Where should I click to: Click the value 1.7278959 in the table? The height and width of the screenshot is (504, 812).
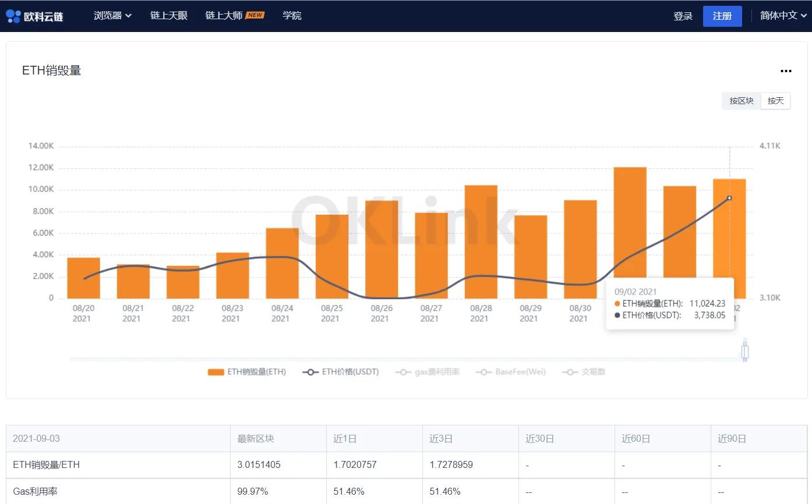[x=451, y=465]
